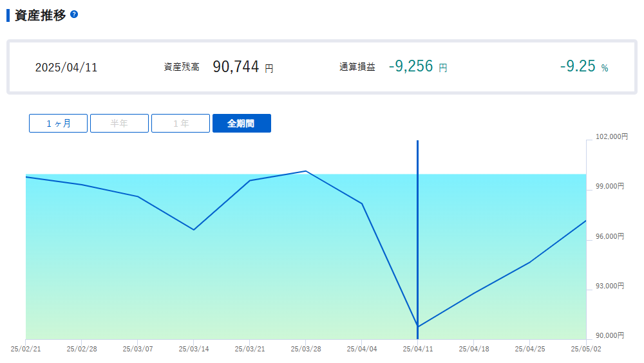Click the chart line point at 25/04/25

click(530, 263)
